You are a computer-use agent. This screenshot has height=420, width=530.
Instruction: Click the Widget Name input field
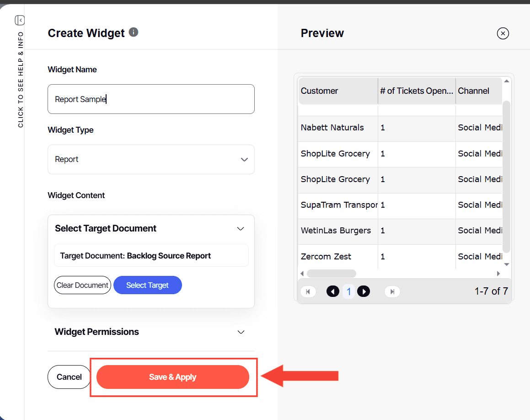(x=151, y=99)
